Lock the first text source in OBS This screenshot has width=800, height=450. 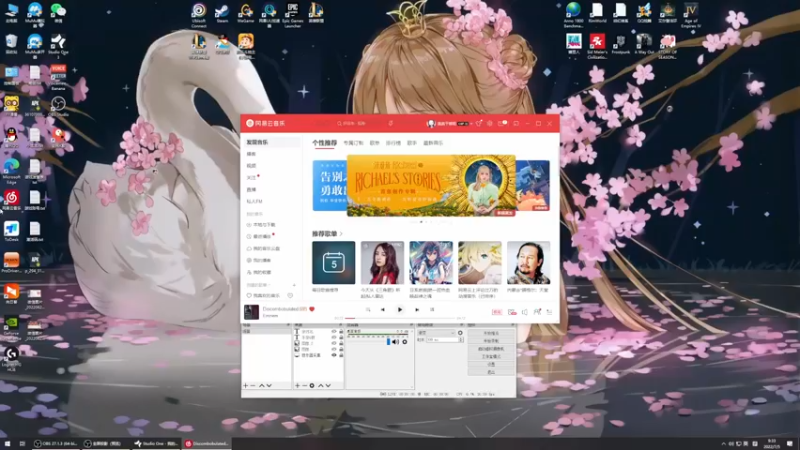[x=341, y=332]
